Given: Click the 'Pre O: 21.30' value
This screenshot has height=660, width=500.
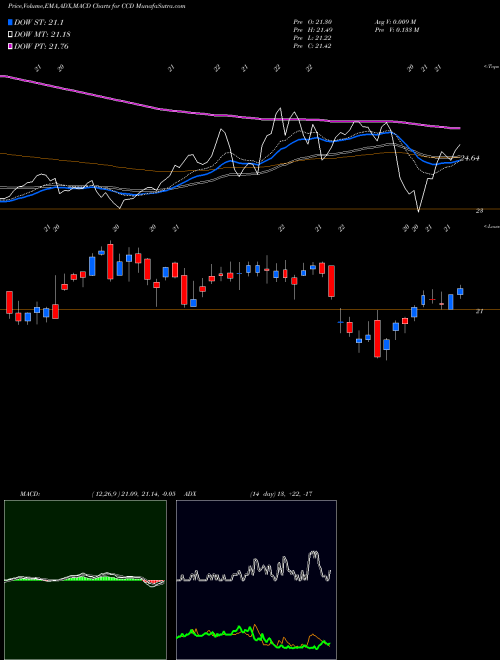Looking at the screenshot, I should pyautogui.click(x=313, y=22).
